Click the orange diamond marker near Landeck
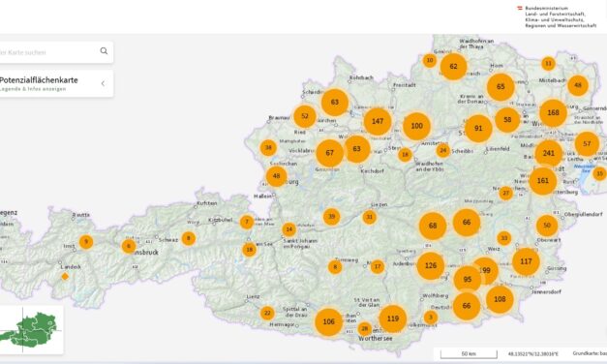Viewport: 607px width, 364px height. coord(65,277)
